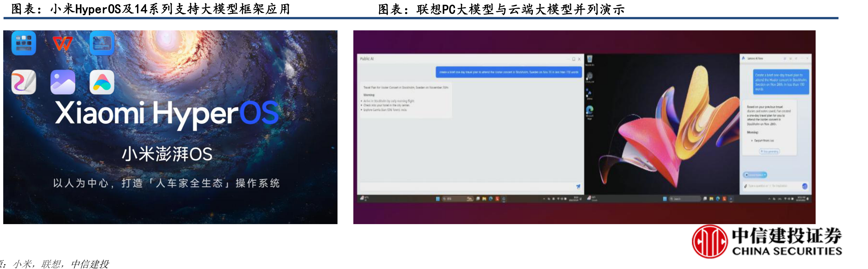The image size is (868, 269).
Task: Click the search box on left screen taskbar
Action: pyautogui.click(x=458, y=199)
